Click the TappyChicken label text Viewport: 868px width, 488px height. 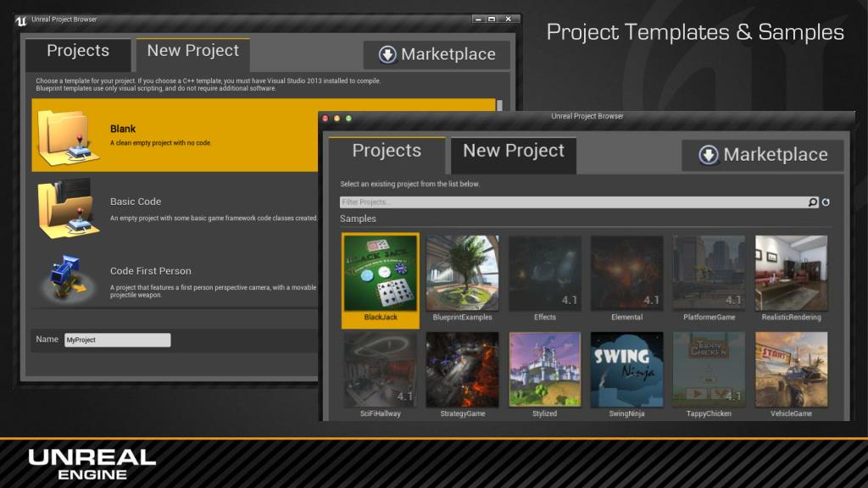tap(709, 413)
